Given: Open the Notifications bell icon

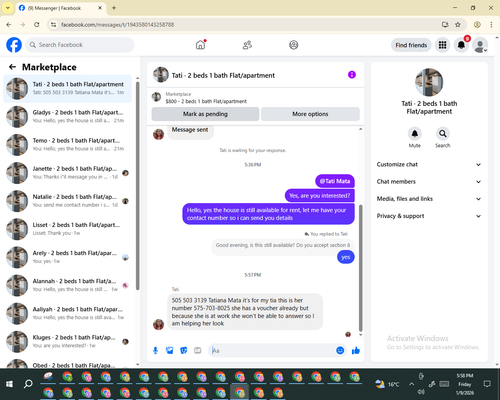Looking at the screenshot, I should (x=461, y=45).
